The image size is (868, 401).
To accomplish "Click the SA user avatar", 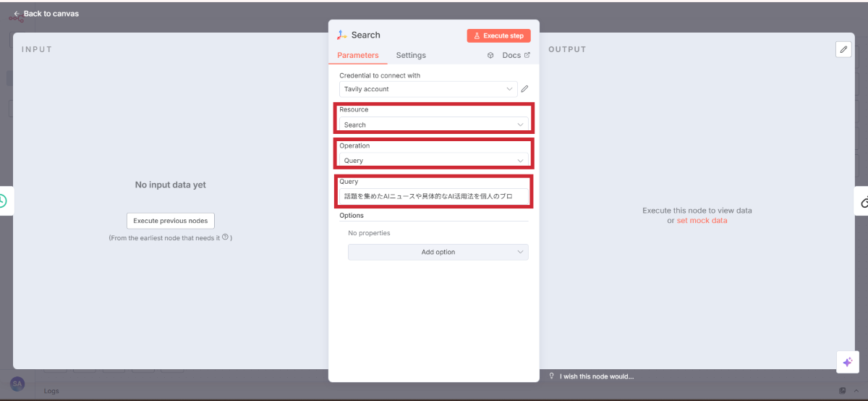I will (x=17, y=383).
